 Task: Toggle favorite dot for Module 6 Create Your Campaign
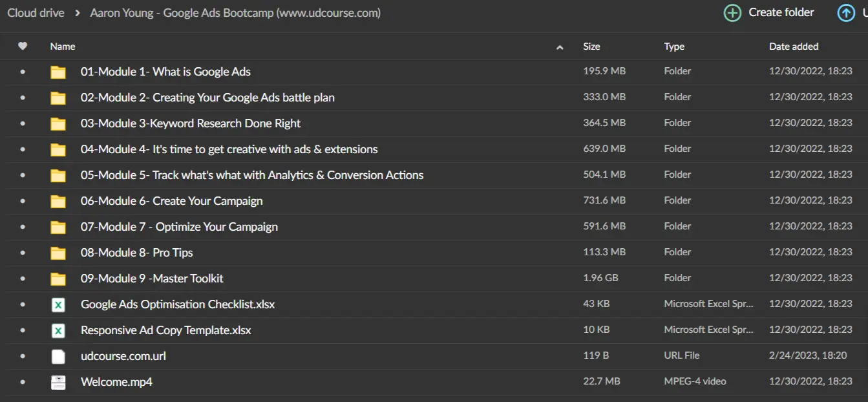(x=23, y=201)
